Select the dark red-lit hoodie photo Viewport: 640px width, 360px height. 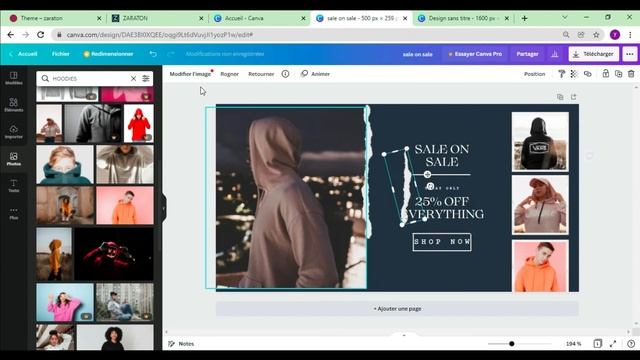114,254
